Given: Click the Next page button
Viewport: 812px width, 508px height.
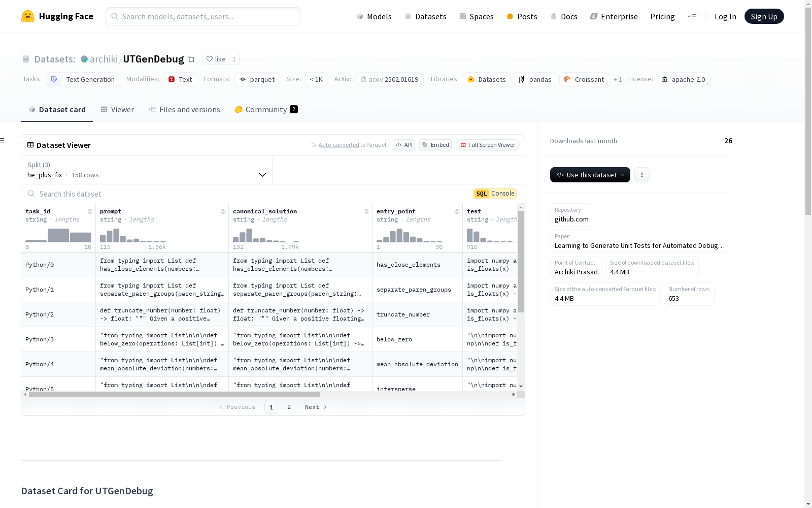Looking at the screenshot, I should pyautogui.click(x=316, y=407).
